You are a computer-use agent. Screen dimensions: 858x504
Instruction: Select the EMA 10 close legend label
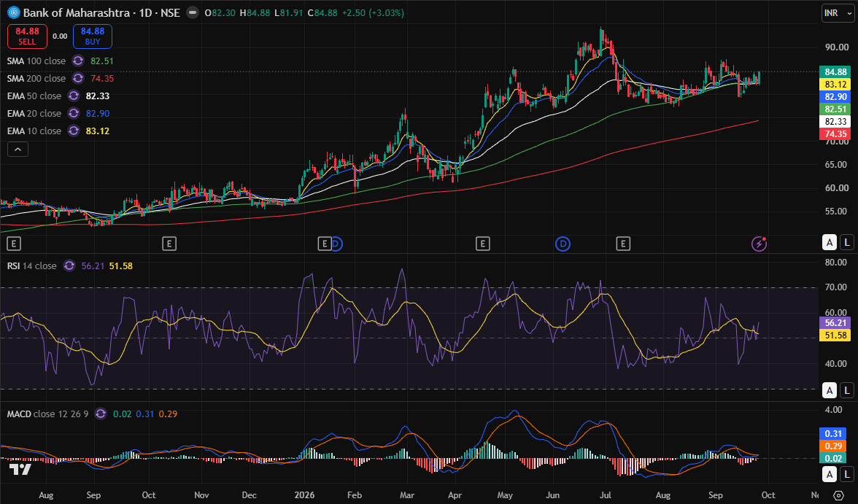[x=34, y=131]
